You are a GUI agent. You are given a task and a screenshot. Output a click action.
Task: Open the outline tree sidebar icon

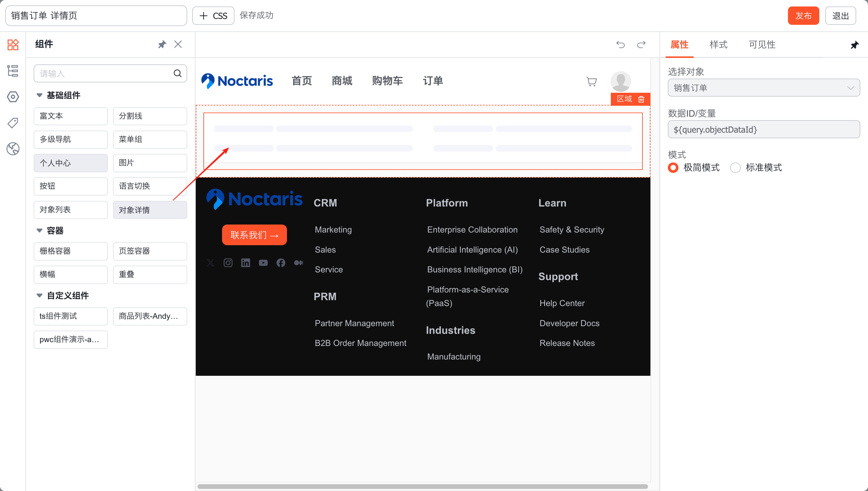click(13, 71)
